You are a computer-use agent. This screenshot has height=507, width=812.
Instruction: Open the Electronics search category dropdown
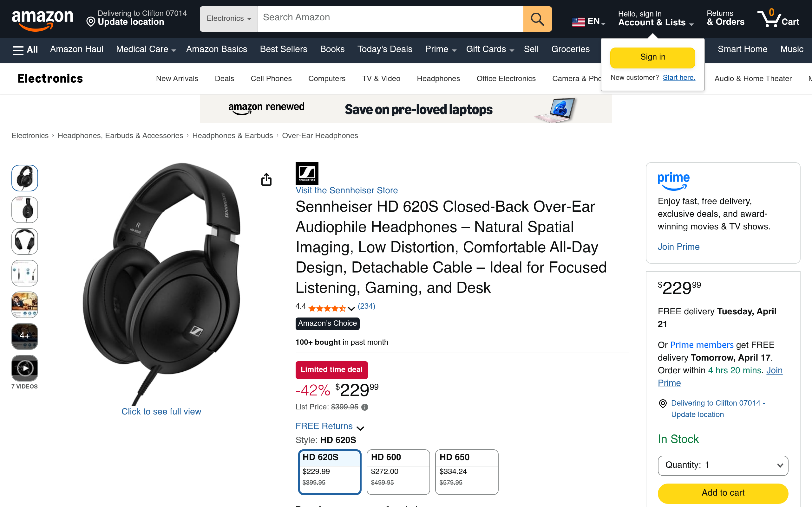(228, 19)
